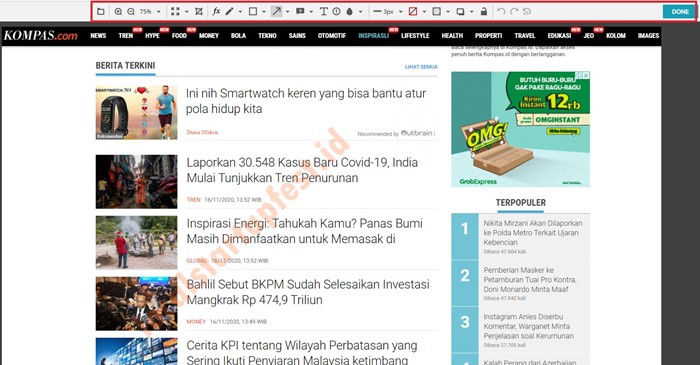Image resolution: width=700 pixels, height=365 pixels.
Task: Open the EDUKASI menu item
Action: [x=559, y=36]
